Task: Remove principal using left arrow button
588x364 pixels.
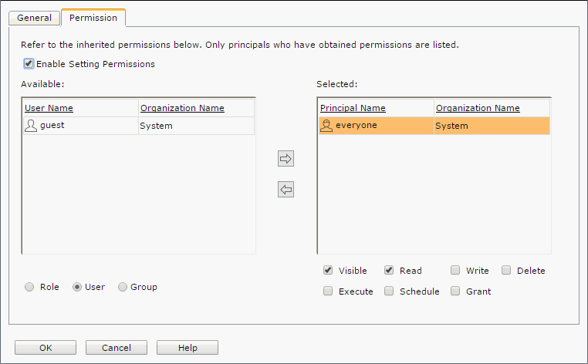Action: pyautogui.click(x=286, y=189)
